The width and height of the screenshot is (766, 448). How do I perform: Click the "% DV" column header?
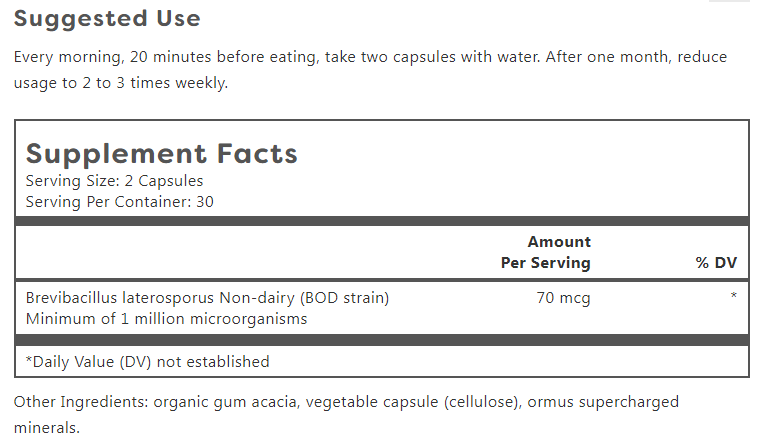pyautogui.click(x=716, y=263)
